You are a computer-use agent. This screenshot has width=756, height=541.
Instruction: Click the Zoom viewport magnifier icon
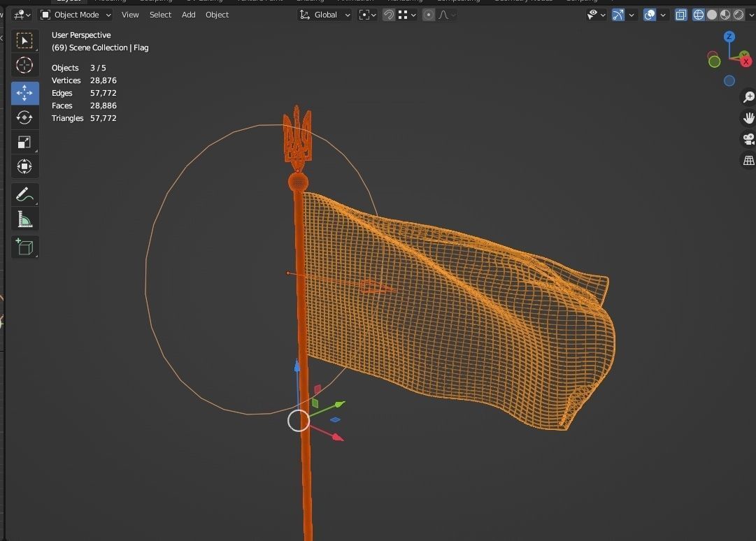(x=748, y=97)
